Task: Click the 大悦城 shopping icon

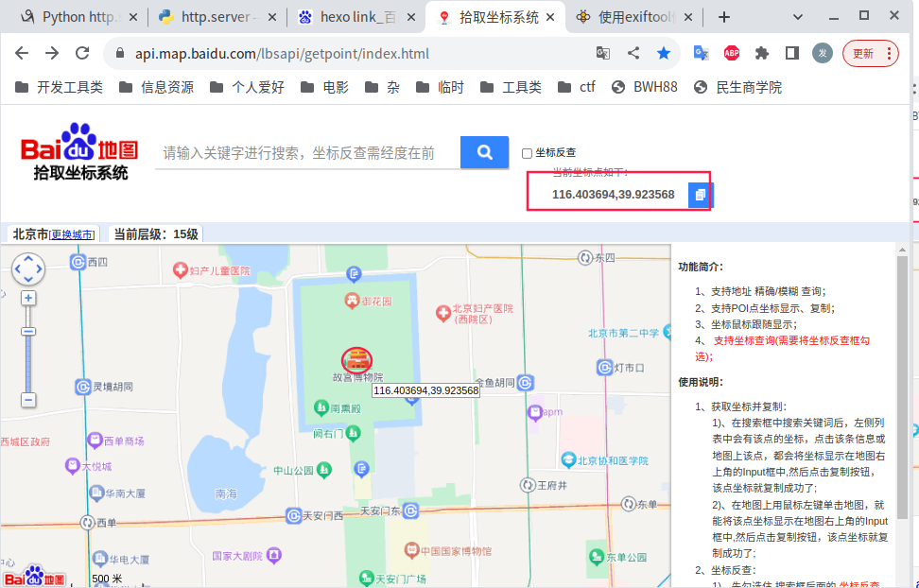Action: 72,466
